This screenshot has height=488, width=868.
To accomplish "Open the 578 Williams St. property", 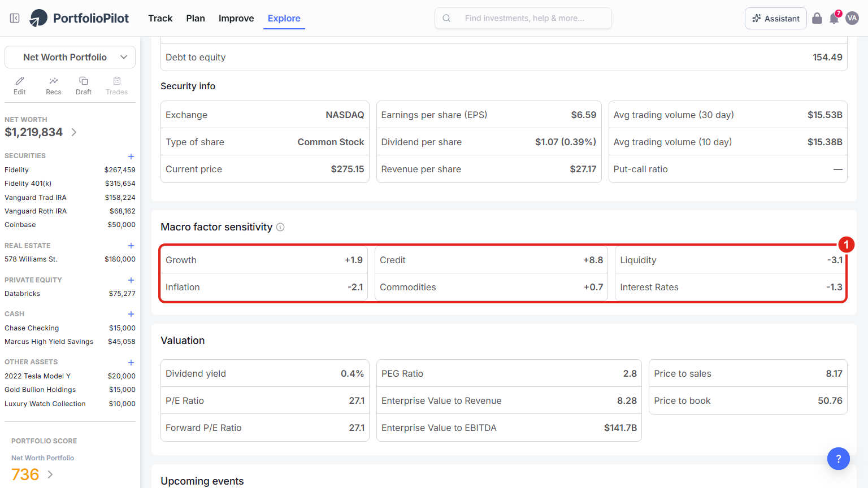I will (x=70, y=259).
